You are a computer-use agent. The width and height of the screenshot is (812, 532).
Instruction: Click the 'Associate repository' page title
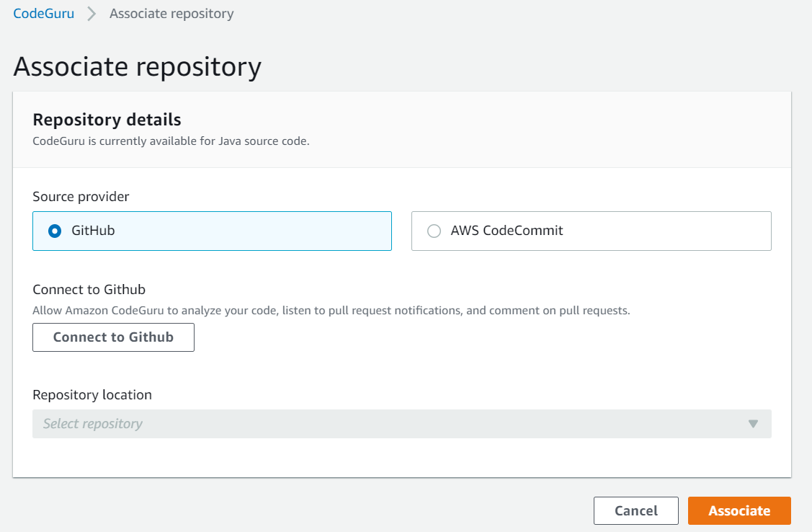(x=137, y=67)
